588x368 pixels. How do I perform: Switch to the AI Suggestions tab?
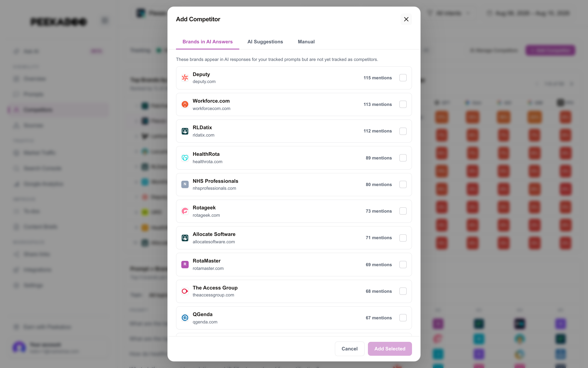pos(265,42)
